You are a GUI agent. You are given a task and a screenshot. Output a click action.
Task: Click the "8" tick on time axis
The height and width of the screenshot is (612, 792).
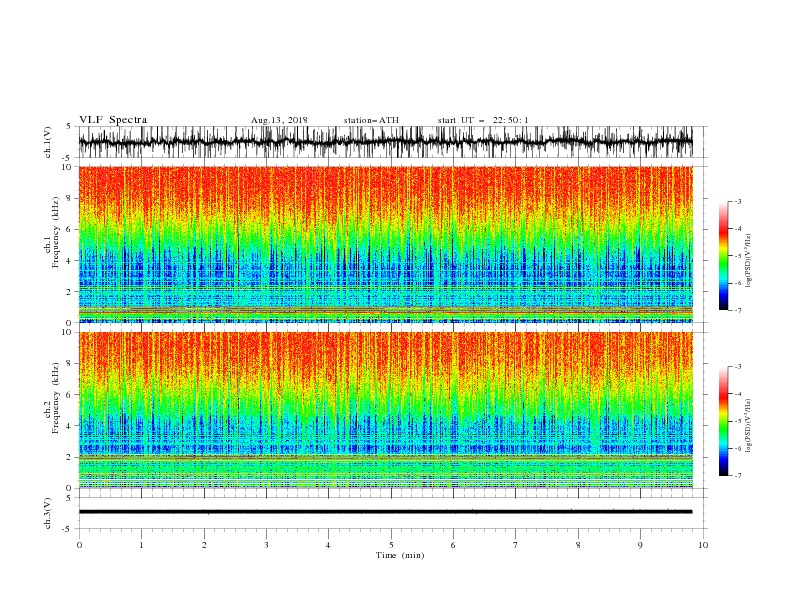point(578,545)
